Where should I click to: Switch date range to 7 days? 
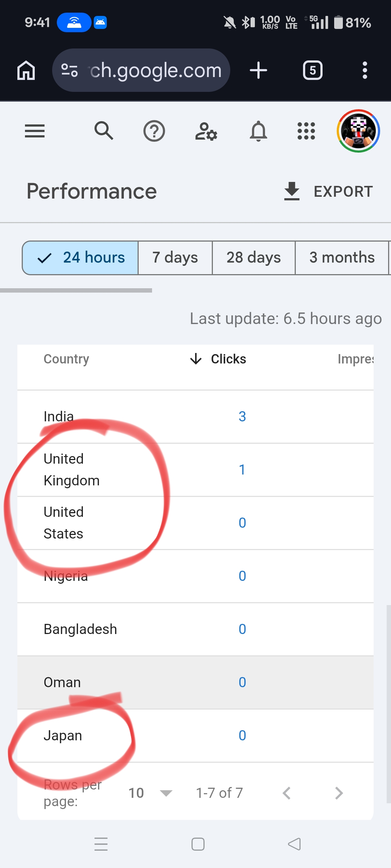pos(175,258)
